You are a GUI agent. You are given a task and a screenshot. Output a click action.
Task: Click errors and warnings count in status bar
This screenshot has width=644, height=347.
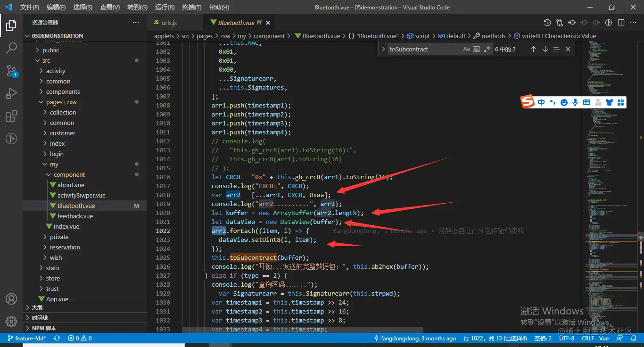(x=80, y=338)
